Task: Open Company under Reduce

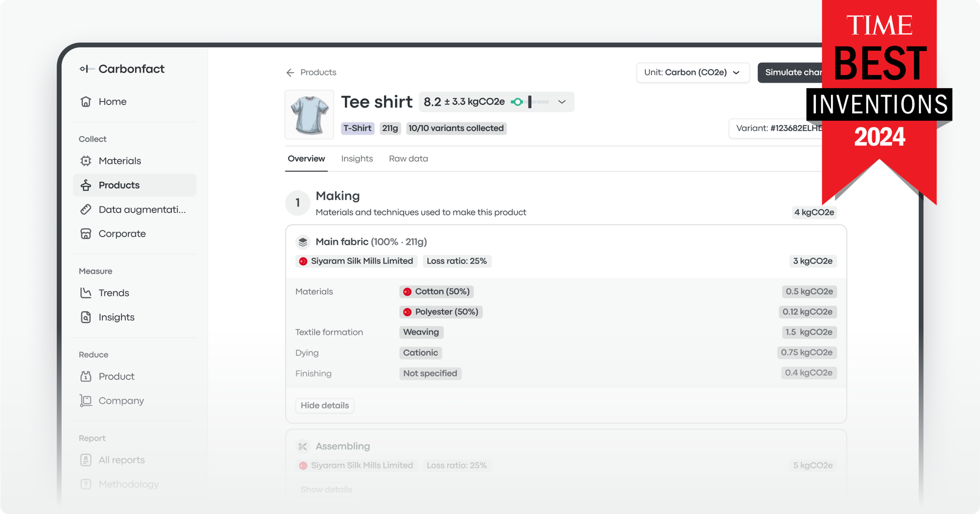Action: [x=135, y=401]
